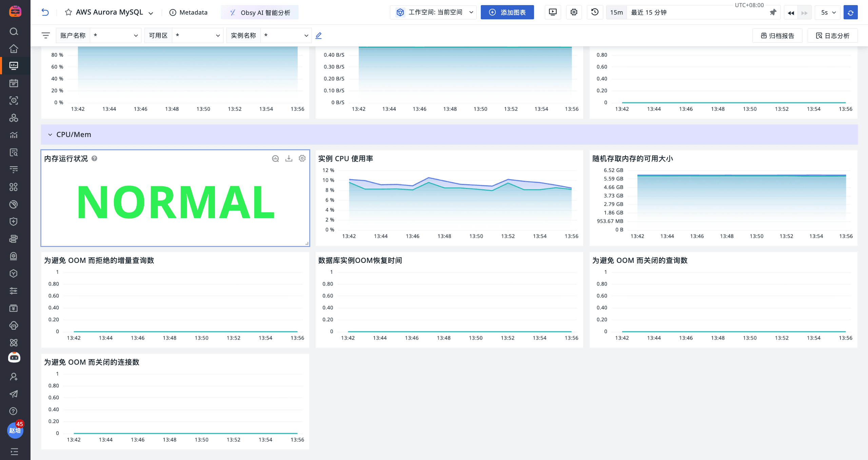This screenshot has width=868, height=460.
Task: Click the 15m time range field
Action: pos(616,13)
